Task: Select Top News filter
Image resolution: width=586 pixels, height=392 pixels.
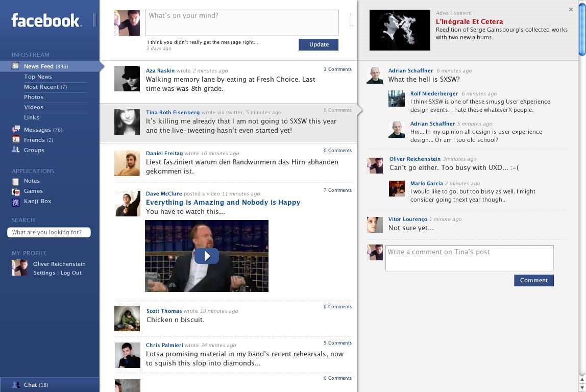Action: (x=38, y=77)
